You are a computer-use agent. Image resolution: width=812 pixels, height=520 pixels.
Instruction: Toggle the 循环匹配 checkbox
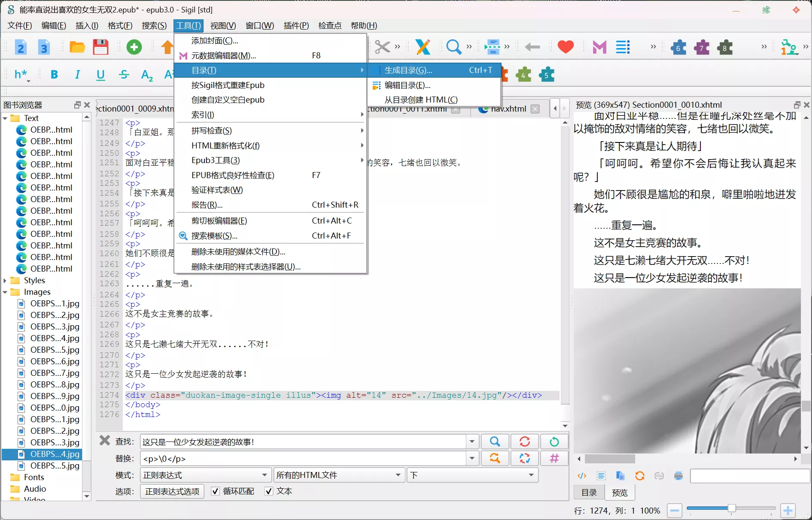coord(216,491)
